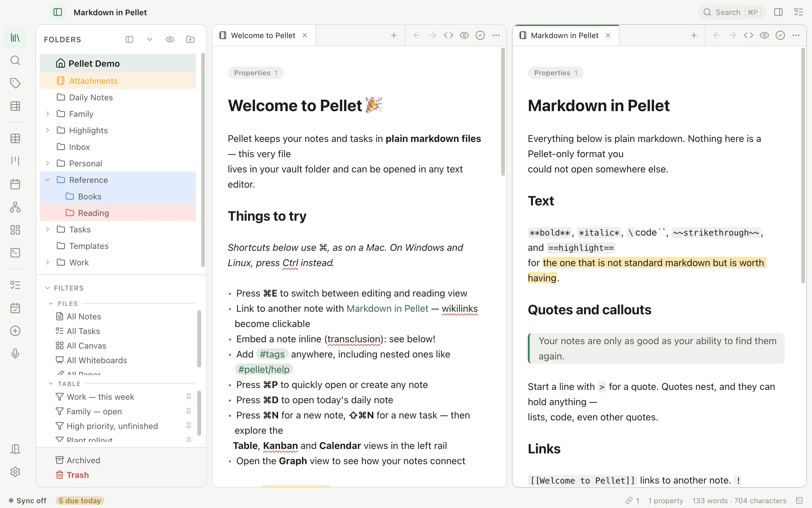
Task: Open the vault building icon in left rail
Action: (x=15, y=449)
